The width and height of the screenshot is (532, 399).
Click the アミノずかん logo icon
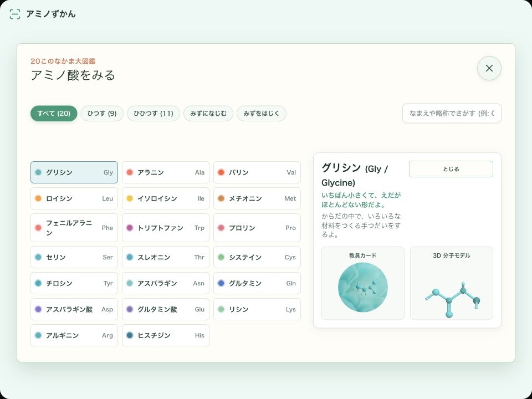point(15,14)
